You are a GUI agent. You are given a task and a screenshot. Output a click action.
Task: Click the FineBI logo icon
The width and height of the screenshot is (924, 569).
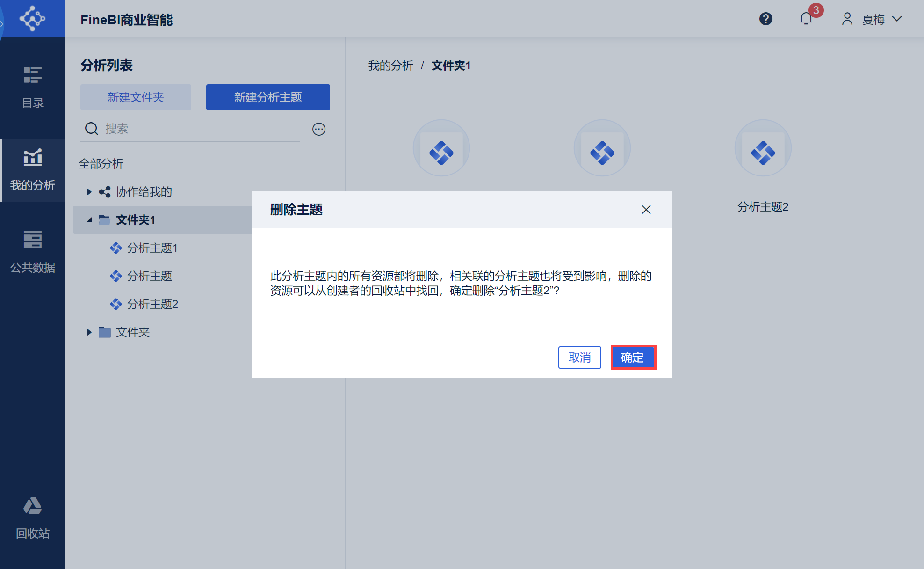[x=32, y=19]
